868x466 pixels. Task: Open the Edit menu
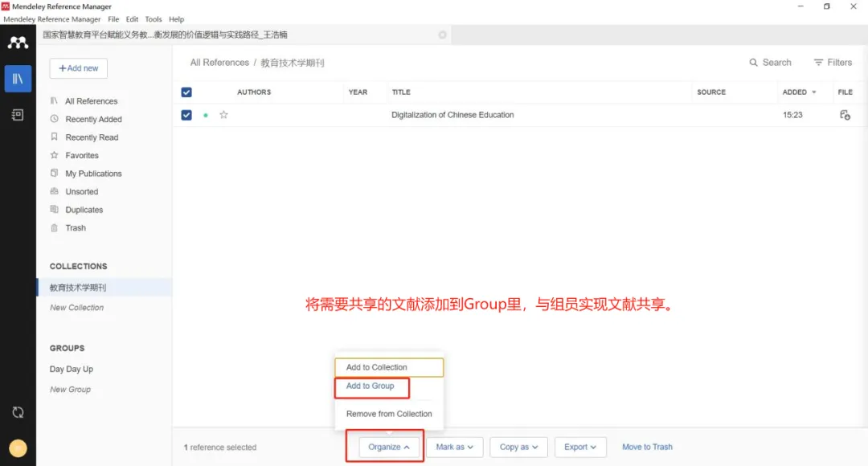coord(132,19)
